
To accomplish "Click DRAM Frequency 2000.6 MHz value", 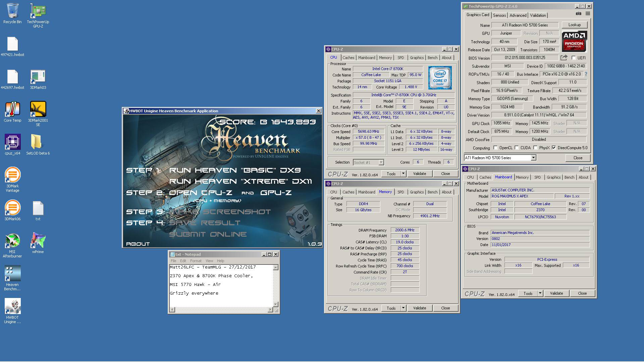I will 405,230.
